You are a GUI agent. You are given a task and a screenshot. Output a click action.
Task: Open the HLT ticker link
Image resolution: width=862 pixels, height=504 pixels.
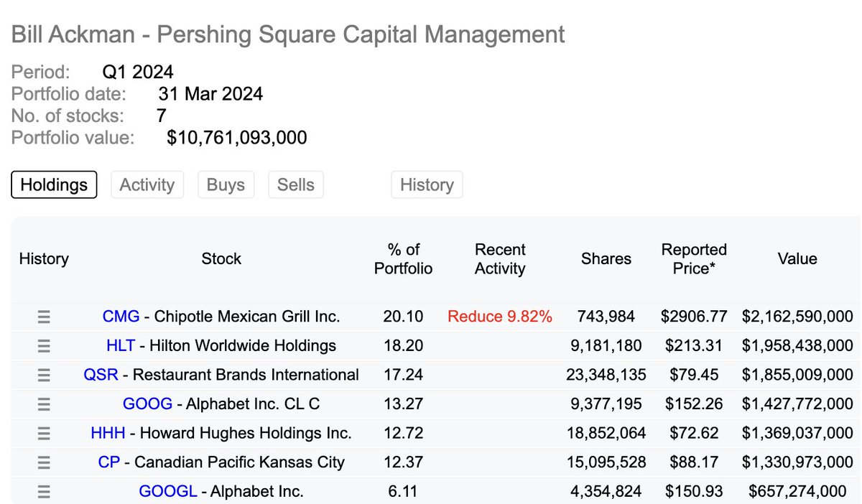coord(120,346)
